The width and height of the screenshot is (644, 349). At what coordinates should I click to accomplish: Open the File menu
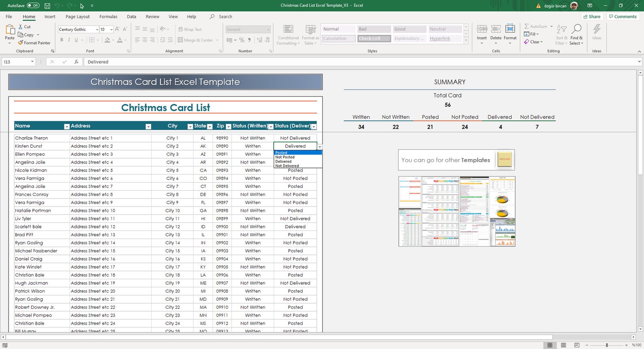coord(9,17)
